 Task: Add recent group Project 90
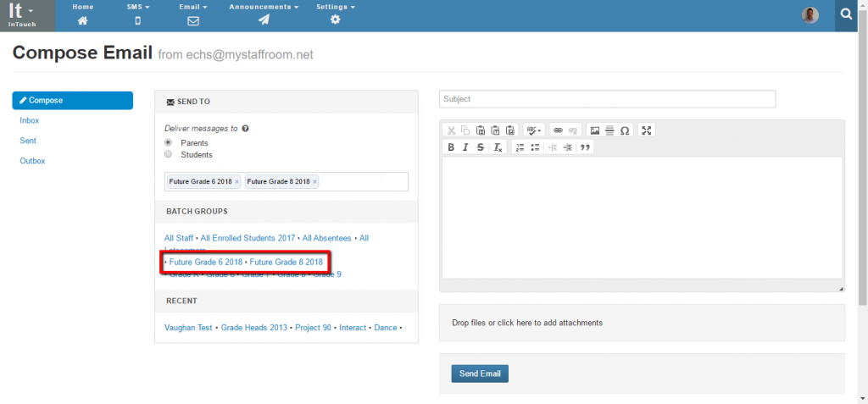[313, 328]
